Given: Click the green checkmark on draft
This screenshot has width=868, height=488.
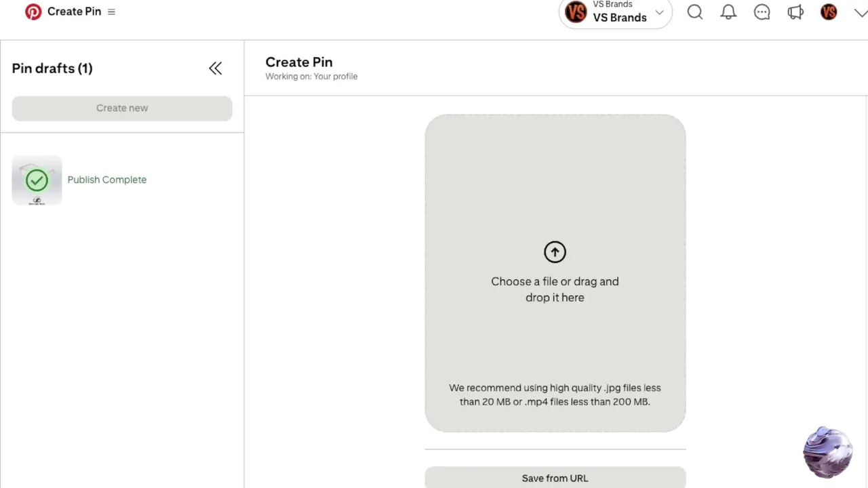Looking at the screenshot, I should (37, 180).
